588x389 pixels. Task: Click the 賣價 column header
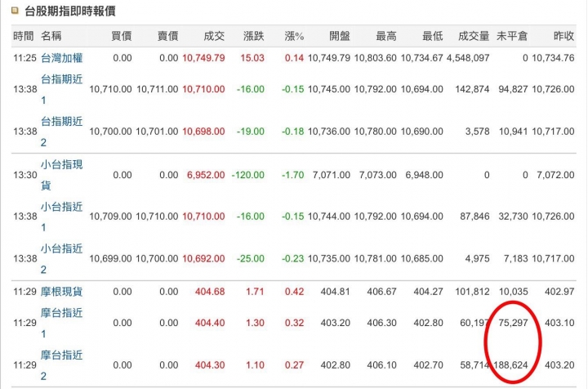tap(167, 36)
